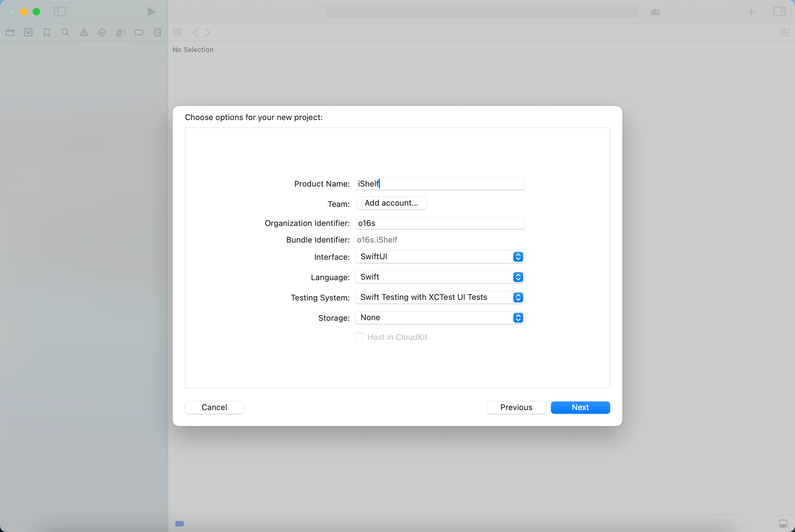Viewport: 795px width, 532px height.
Task: Open the Find navigator magnifier icon
Action: point(65,33)
